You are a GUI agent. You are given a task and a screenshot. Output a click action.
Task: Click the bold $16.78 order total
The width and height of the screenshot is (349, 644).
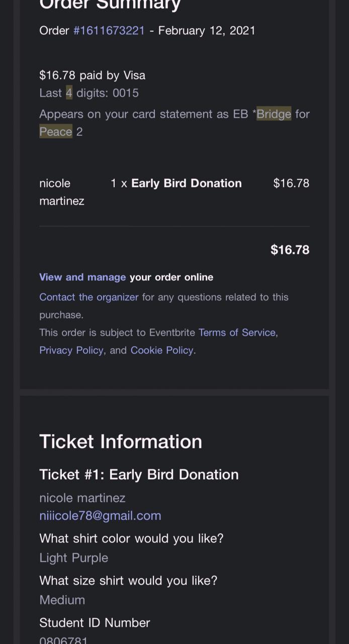290,250
